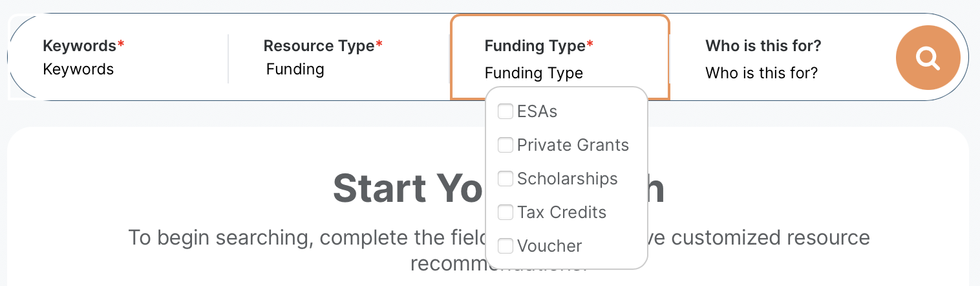Select the Tax Credits checkbox

click(x=506, y=212)
